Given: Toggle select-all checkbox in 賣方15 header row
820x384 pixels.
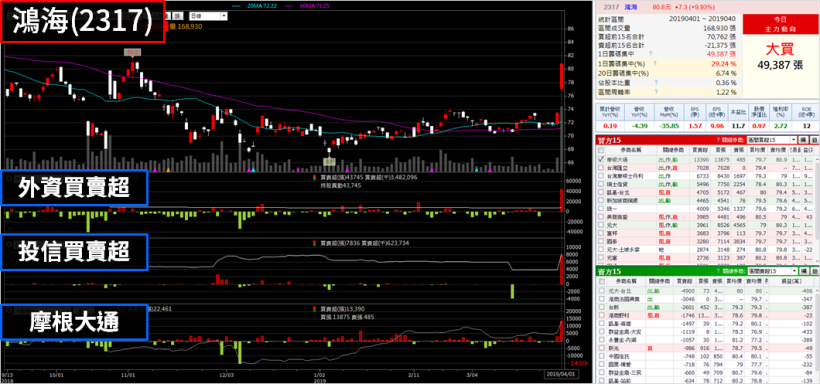Looking at the screenshot, I should pos(601,281).
